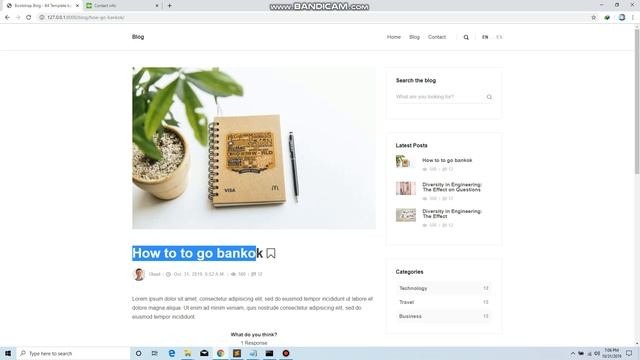The width and height of the screenshot is (640, 360).
Task: Close the Bootstrap Blog tab
Action: [x=77, y=6]
